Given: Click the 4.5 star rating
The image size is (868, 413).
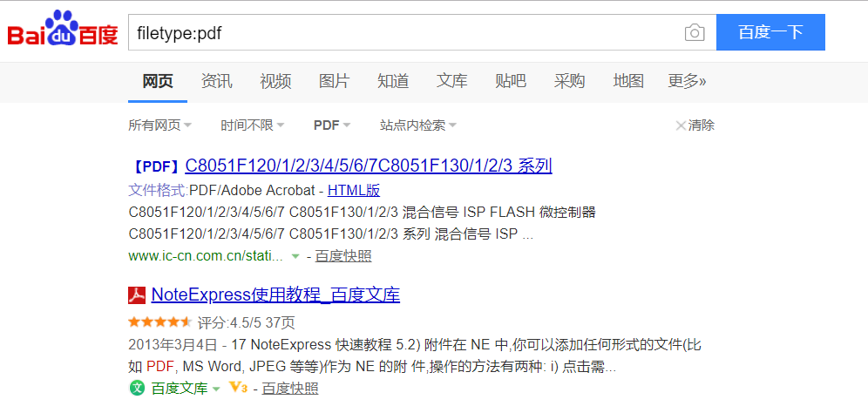Looking at the screenshot, I should (x=160, y=322).
